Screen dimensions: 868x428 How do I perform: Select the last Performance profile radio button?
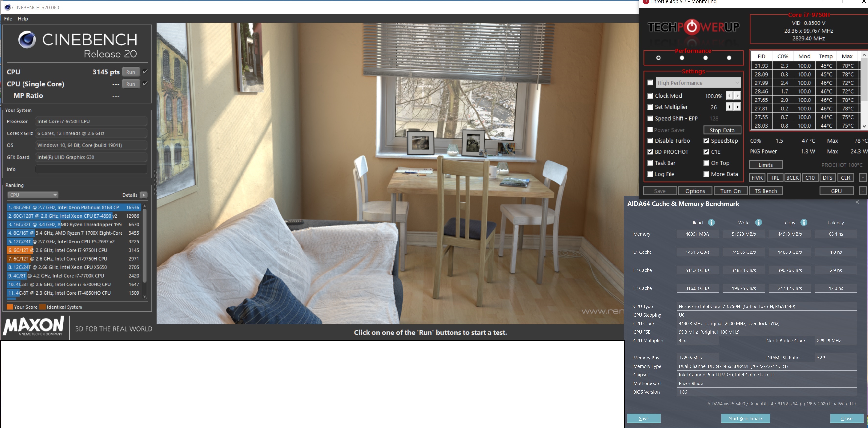[729, 58]
